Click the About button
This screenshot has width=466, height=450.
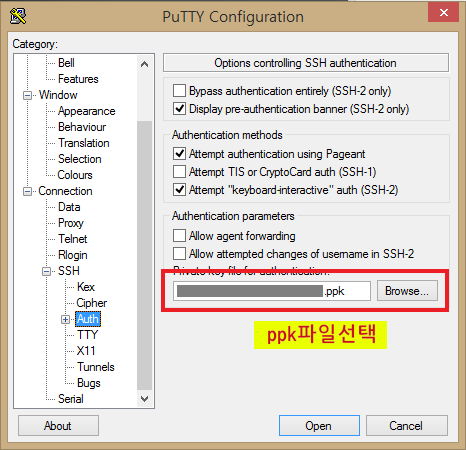point(58,426)
